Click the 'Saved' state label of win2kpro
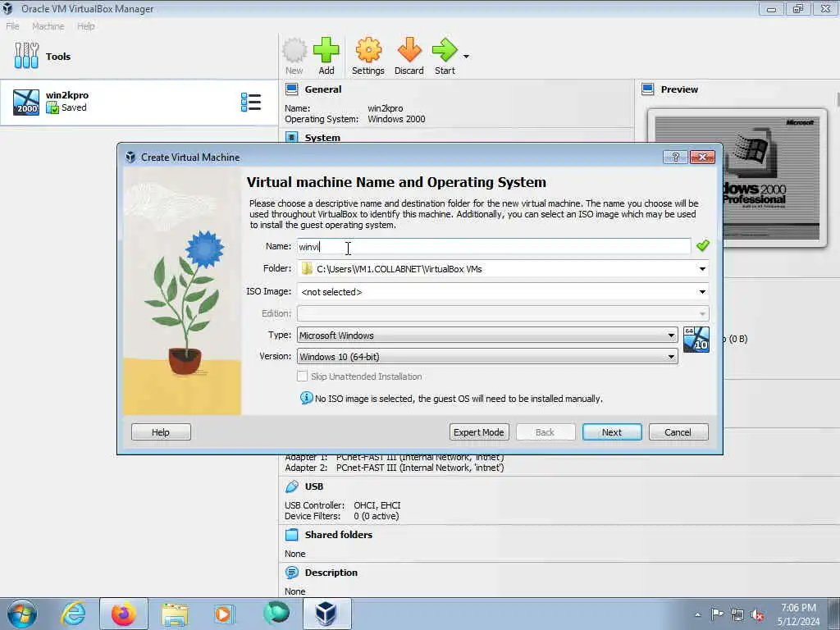 coord(74,107)
